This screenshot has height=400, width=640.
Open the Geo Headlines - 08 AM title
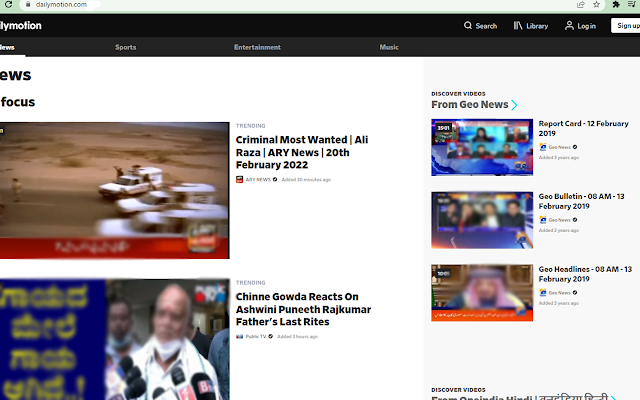click(x=585, y=274)
